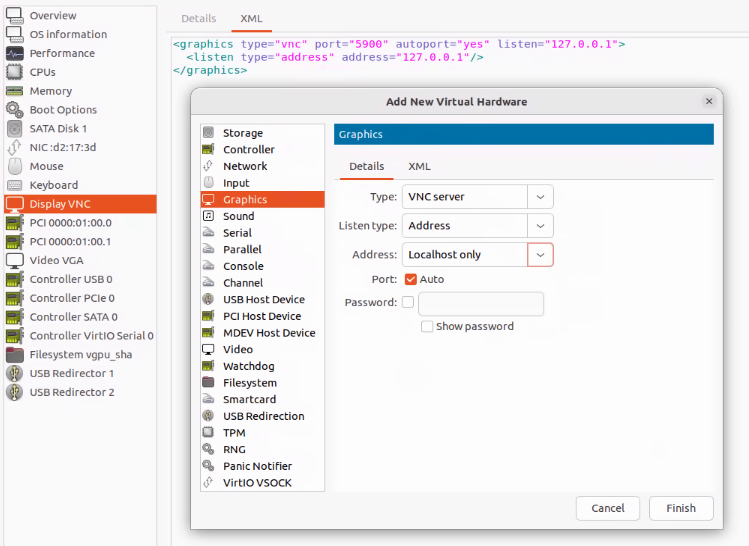Select Channel in hardware type list

coord(263,283)
